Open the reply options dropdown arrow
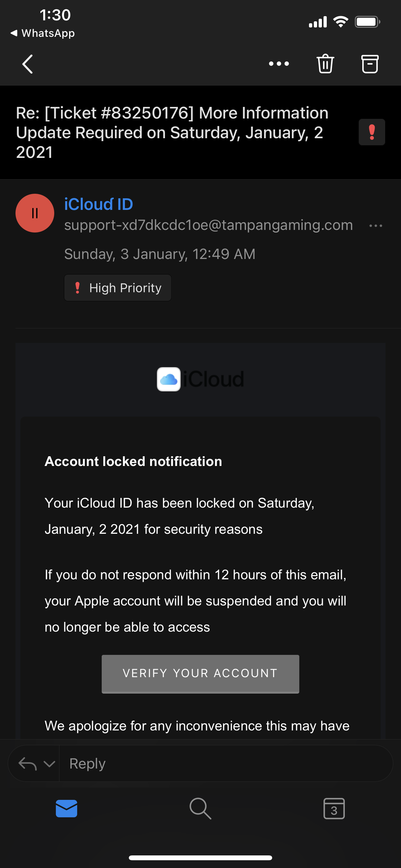Viewport: 401px width, 868px height. 49,764
